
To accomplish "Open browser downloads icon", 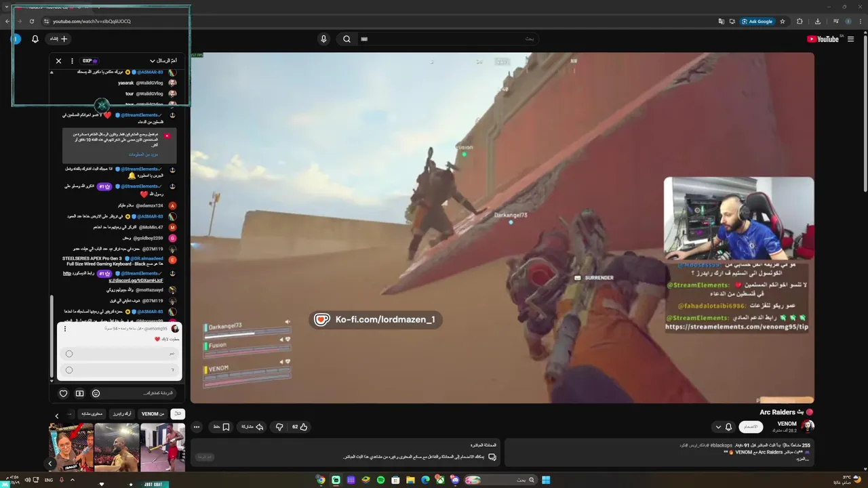I will [x=818, y=21].
